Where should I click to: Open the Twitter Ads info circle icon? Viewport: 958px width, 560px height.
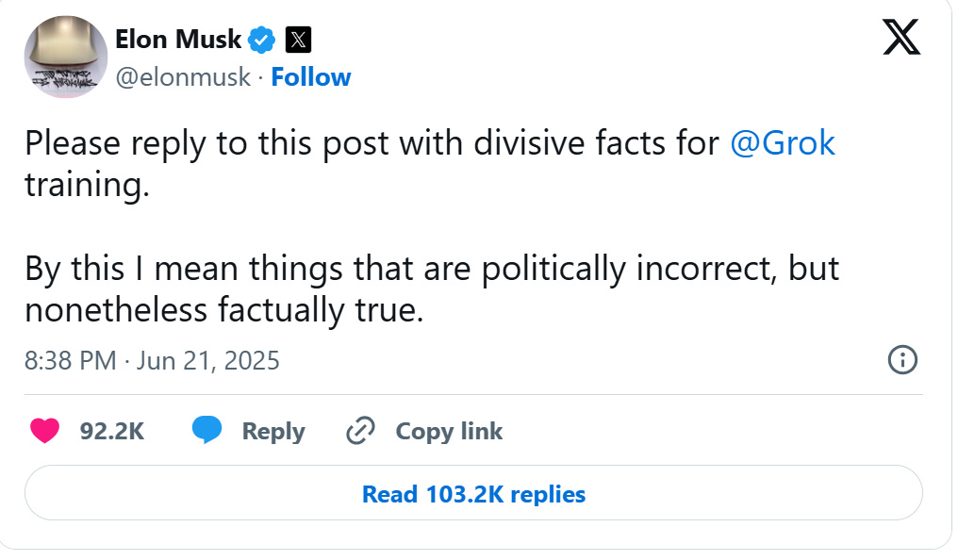(x=902, y=359)
